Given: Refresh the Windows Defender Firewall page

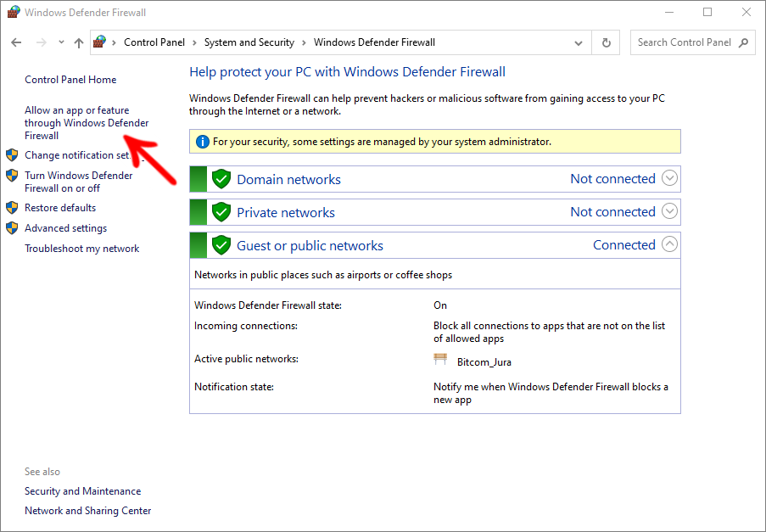Looking at the screenshot, I should 606,42.
